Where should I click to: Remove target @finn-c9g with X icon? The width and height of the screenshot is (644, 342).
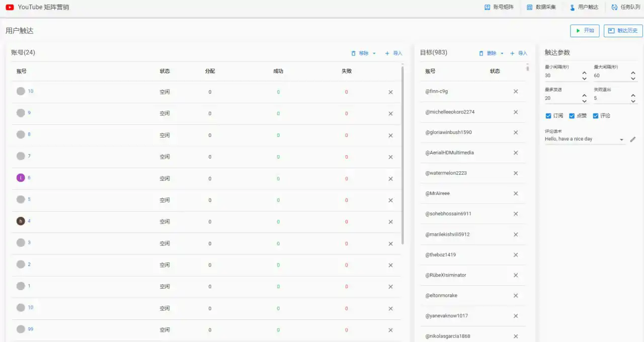coord(515,92)
